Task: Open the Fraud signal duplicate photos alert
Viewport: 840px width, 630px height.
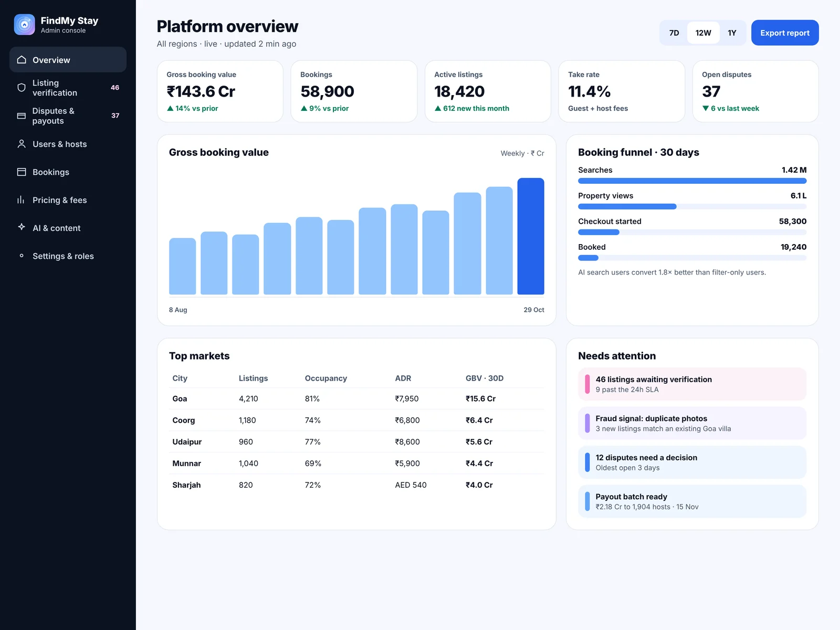Action: click(x=692, y=423)
